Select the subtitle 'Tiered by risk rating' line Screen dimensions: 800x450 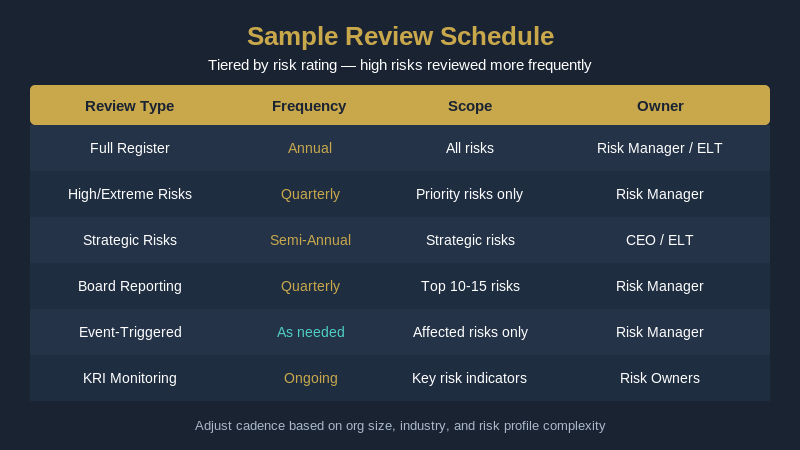point(399,65)
